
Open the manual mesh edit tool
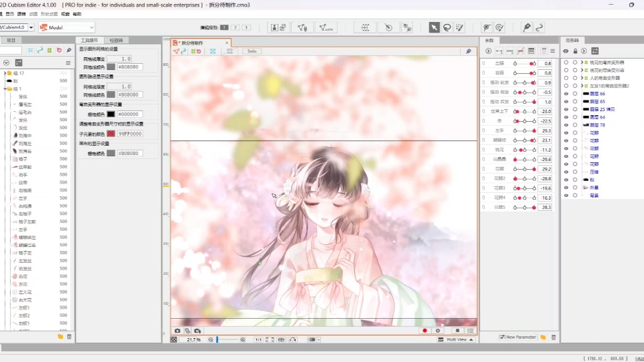coord(302,27)
